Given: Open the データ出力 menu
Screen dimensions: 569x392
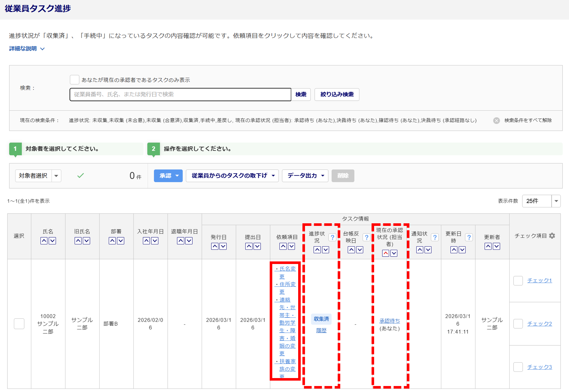Looking at the screenshot, I should pyautogui.click(x=305, y=176).
